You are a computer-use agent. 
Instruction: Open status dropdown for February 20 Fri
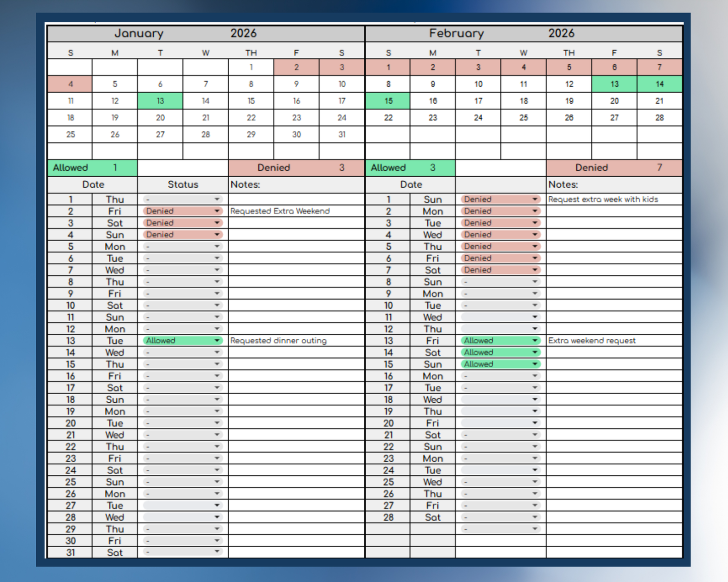point(501,423)
